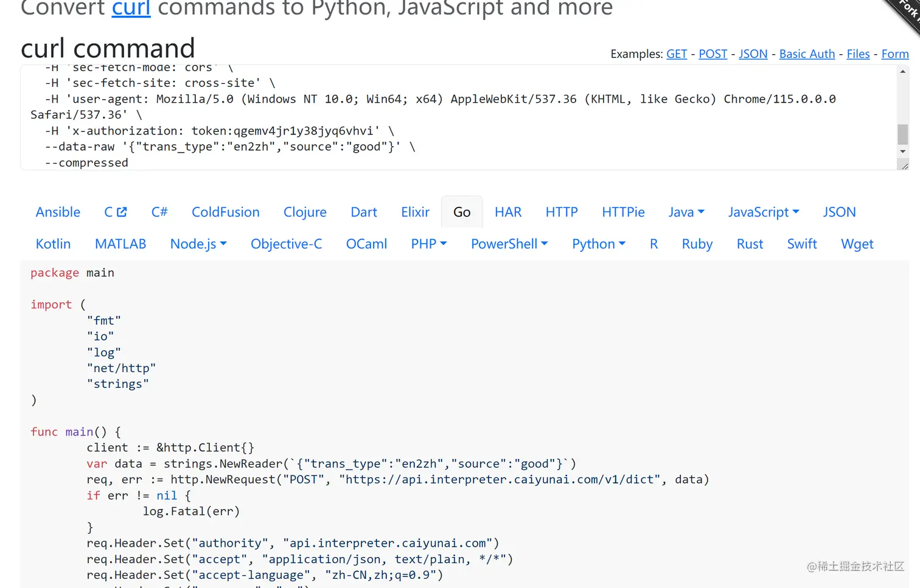The image size is (920, 588).
Task: Expand the Java dropdown
Action: pos(686,212)
